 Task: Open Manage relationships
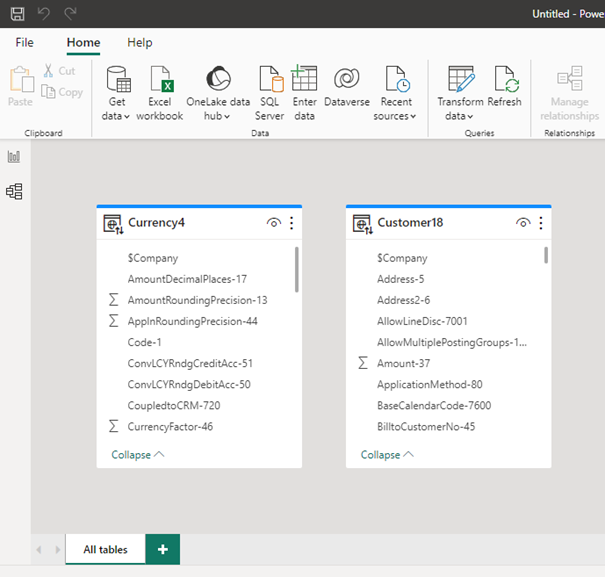(570, 93)
